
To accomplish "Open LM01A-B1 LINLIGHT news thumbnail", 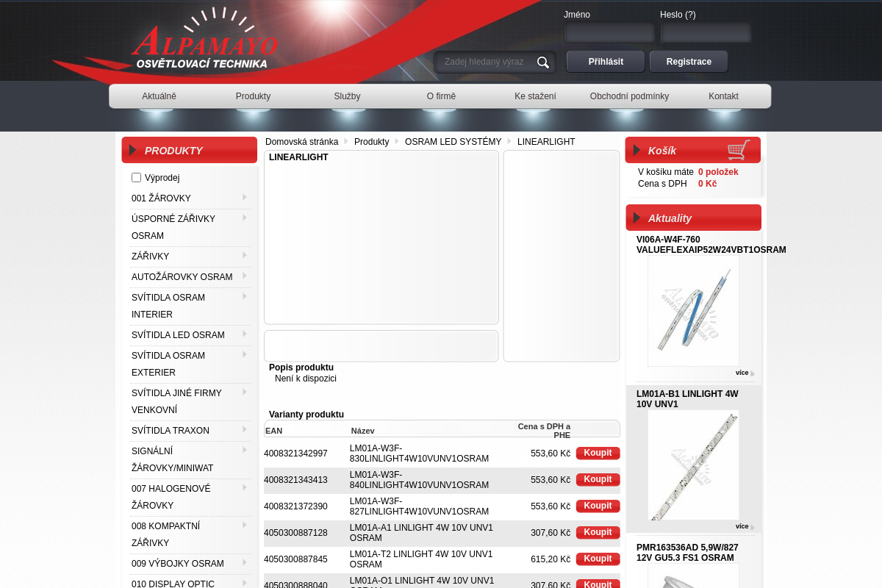I will pyautogui.click(x=693, y=465).
